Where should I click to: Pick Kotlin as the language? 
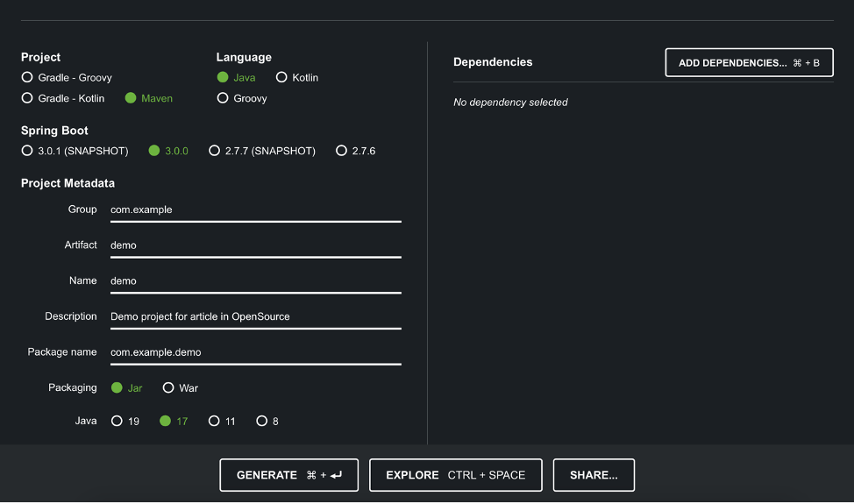(281, 78)
